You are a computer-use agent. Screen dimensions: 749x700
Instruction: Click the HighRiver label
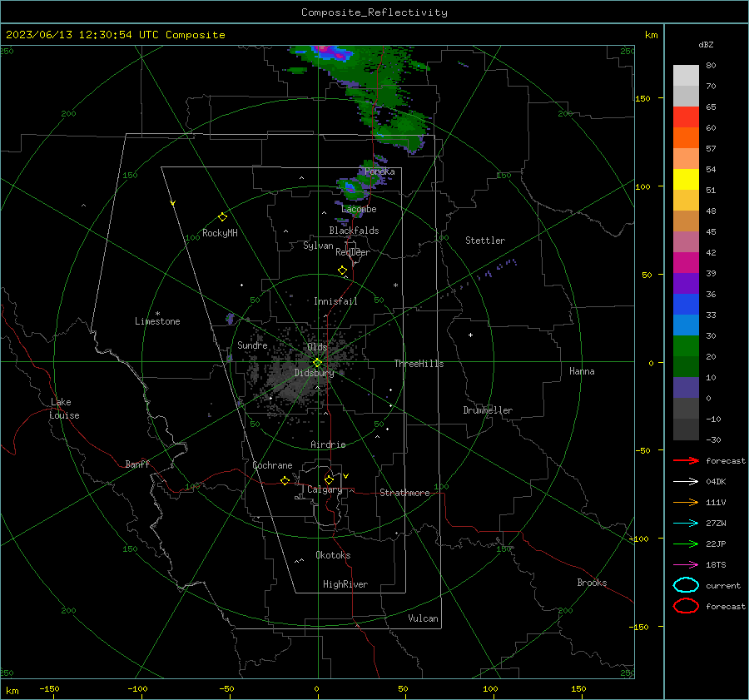pos(345,584)
